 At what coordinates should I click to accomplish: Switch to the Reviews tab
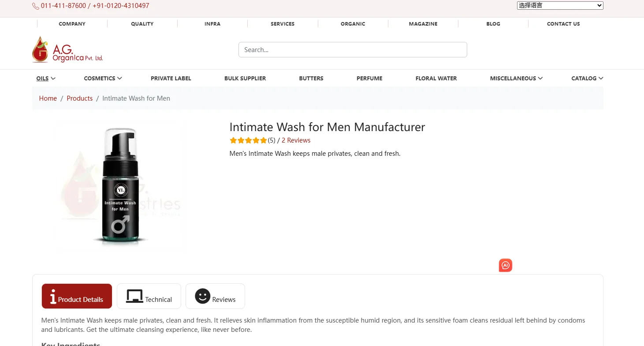point(215,296)
